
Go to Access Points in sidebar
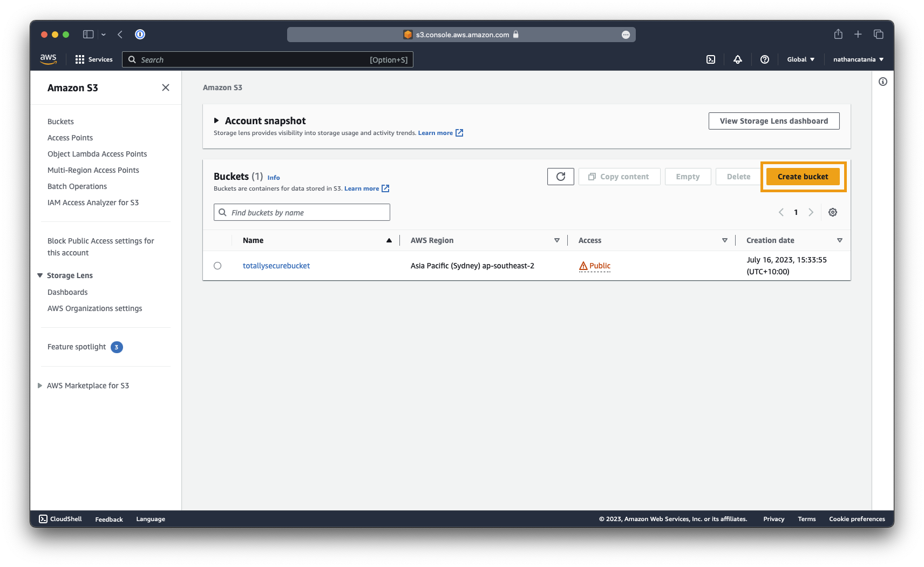pos(70,138)
